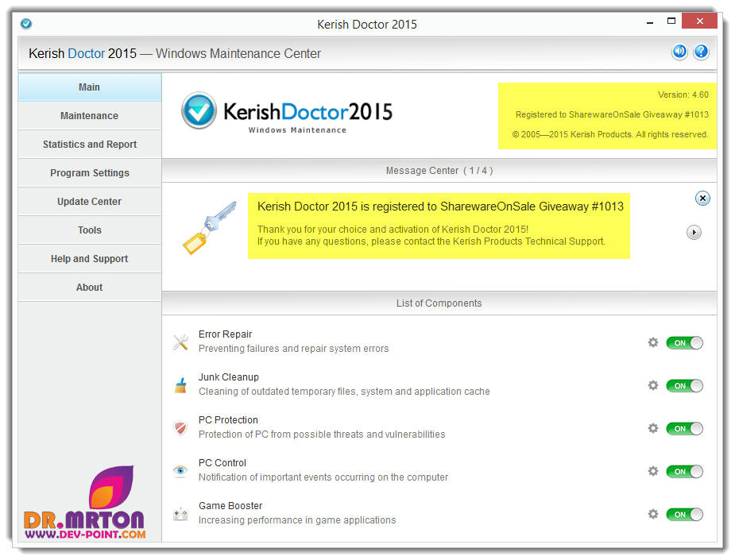The image size is (735, 560).
Task: Click the PC Protection component title
Action: click(x=228, y=420)
